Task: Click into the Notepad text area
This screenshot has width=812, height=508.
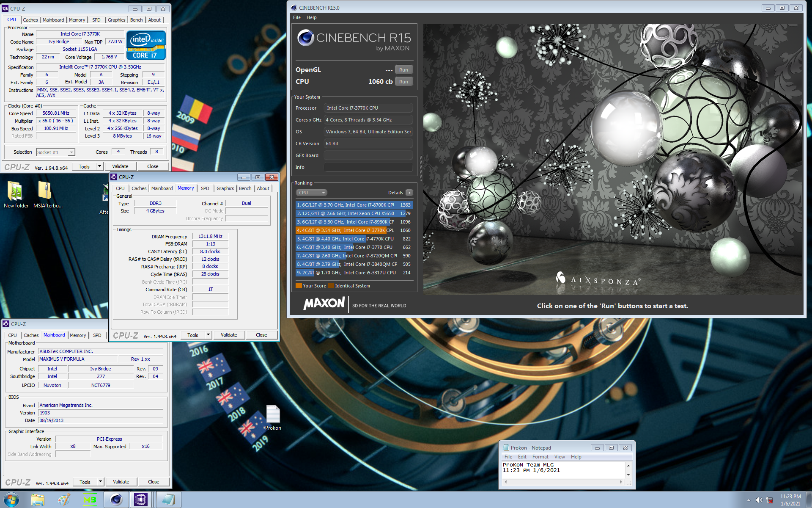Action: tap(563, 470)
